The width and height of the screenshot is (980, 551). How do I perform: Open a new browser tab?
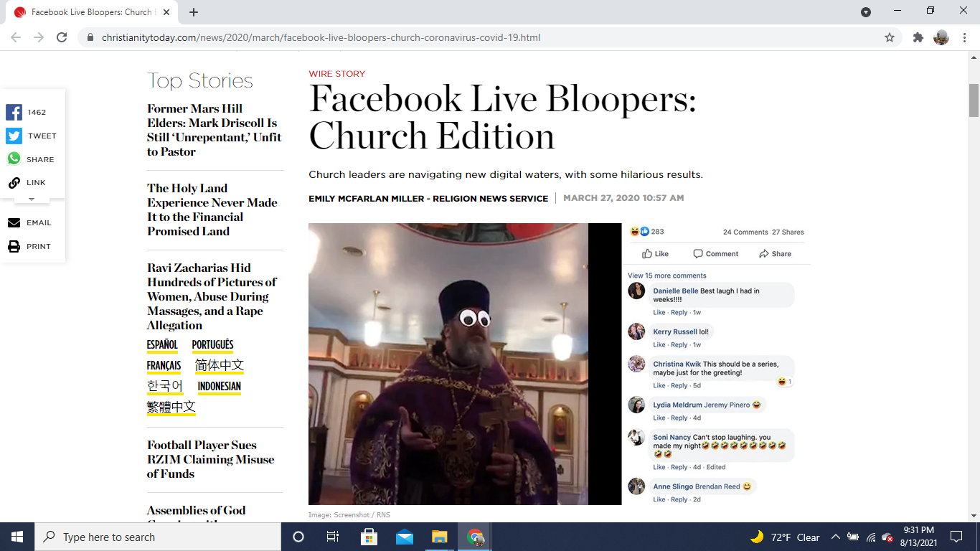coord(194,12)
